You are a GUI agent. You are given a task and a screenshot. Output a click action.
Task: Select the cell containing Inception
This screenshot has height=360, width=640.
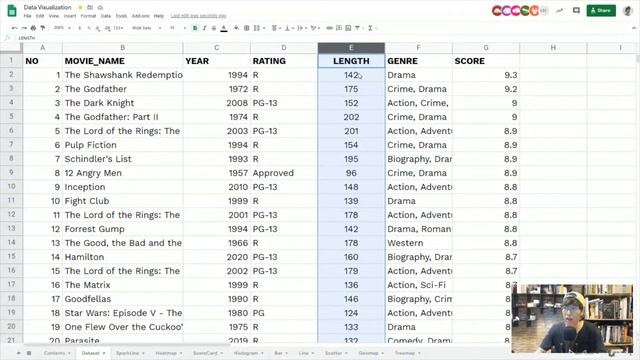pyautogui.click(x=122, y=187)
